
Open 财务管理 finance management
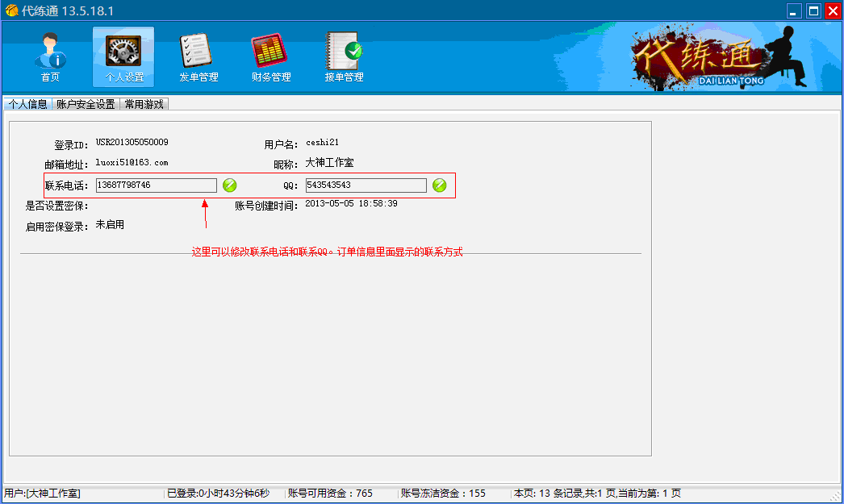tap(269, 56)
